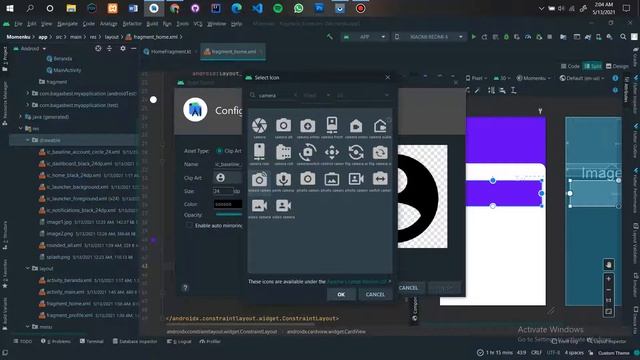This screenshot has width=640, height=360.
Task: Click the Debug app bug icon
Action: [x=506, y=37]
